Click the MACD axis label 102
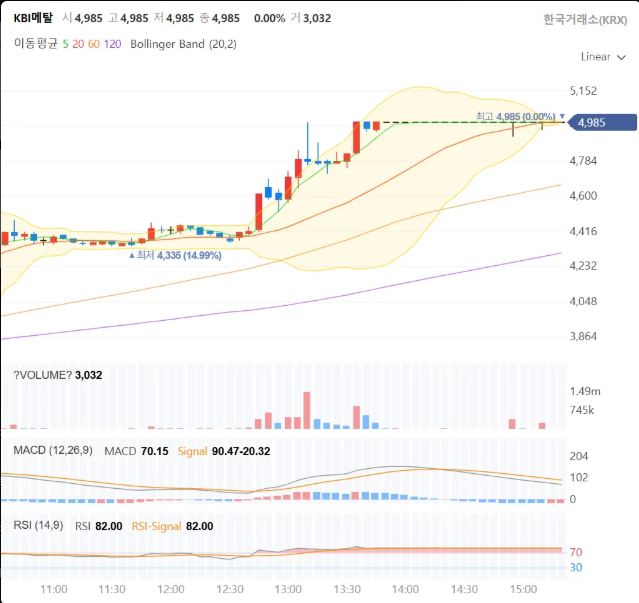 [579, 478]
